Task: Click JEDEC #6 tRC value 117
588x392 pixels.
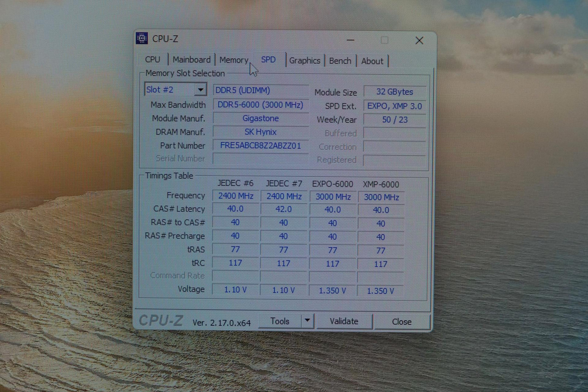Action: click(235, 263)
